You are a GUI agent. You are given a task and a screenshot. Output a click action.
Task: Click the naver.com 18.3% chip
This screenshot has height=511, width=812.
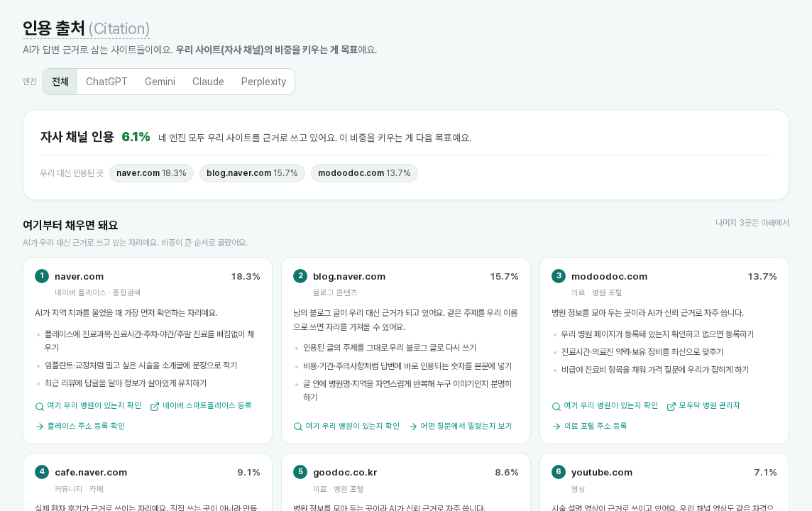[151, 173]
